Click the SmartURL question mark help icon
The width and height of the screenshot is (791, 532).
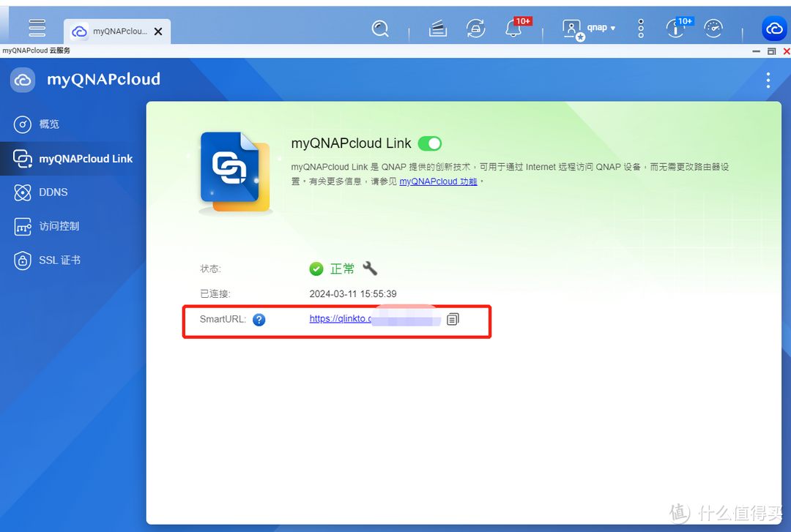(259, 319)
